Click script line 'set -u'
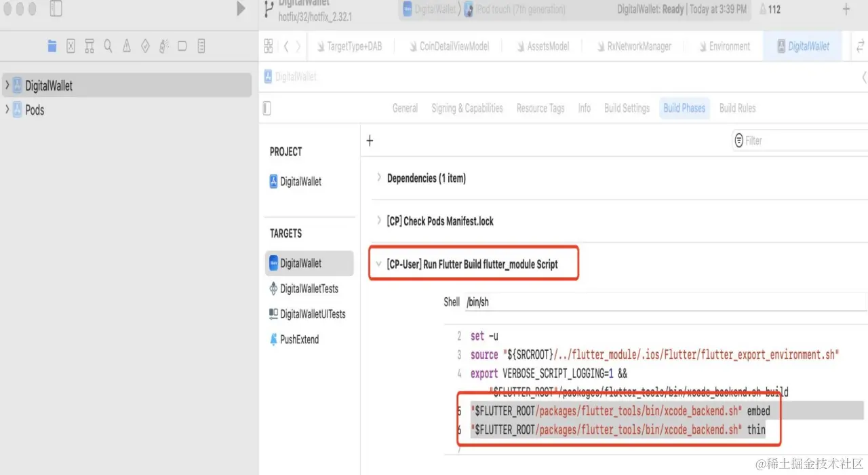Image resolution: width=868 pixels, height=475 pixels. point(484,336)
